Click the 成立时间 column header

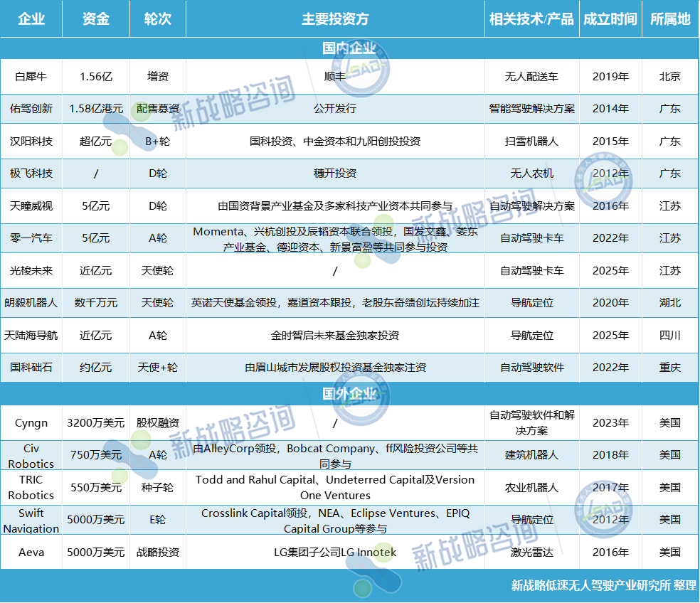click(x=610, y=19)
